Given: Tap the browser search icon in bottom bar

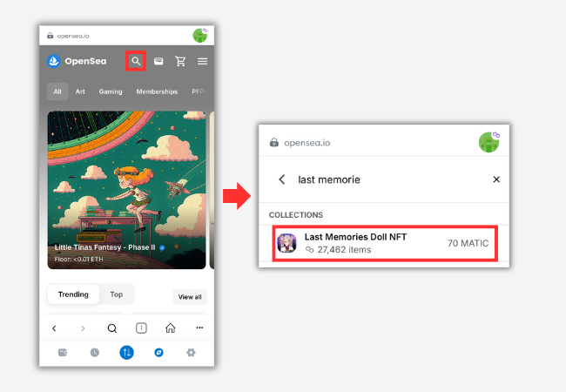Looking at the screenshot, I should coord(112,328).
